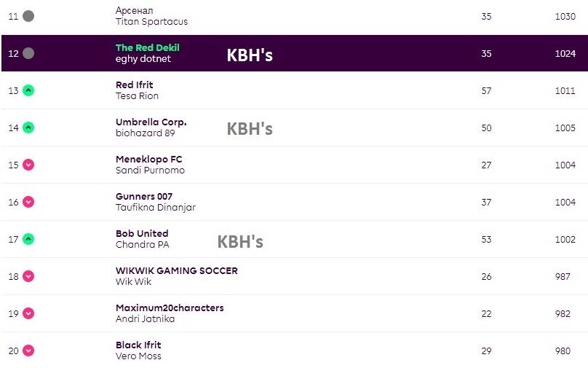588x368 pixels.
Task: Open Gunners 007 team page
Action: click(146, 196)
